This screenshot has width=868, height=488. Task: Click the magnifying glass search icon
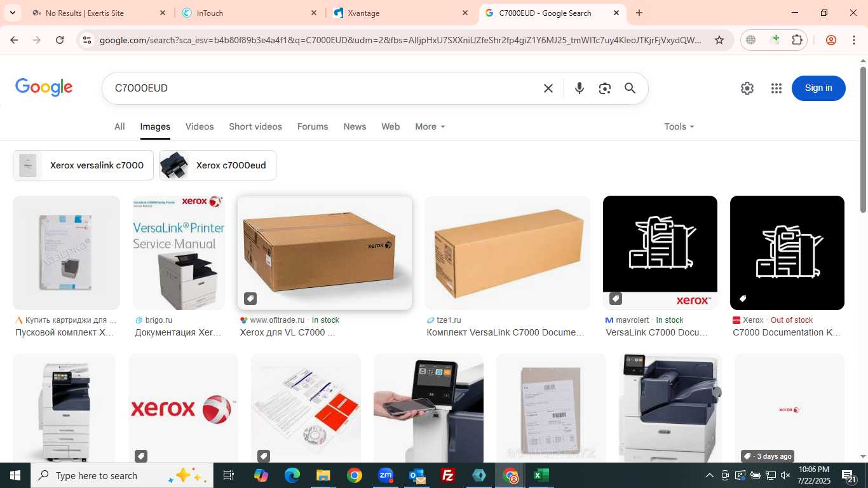click(x=630, y=88)
